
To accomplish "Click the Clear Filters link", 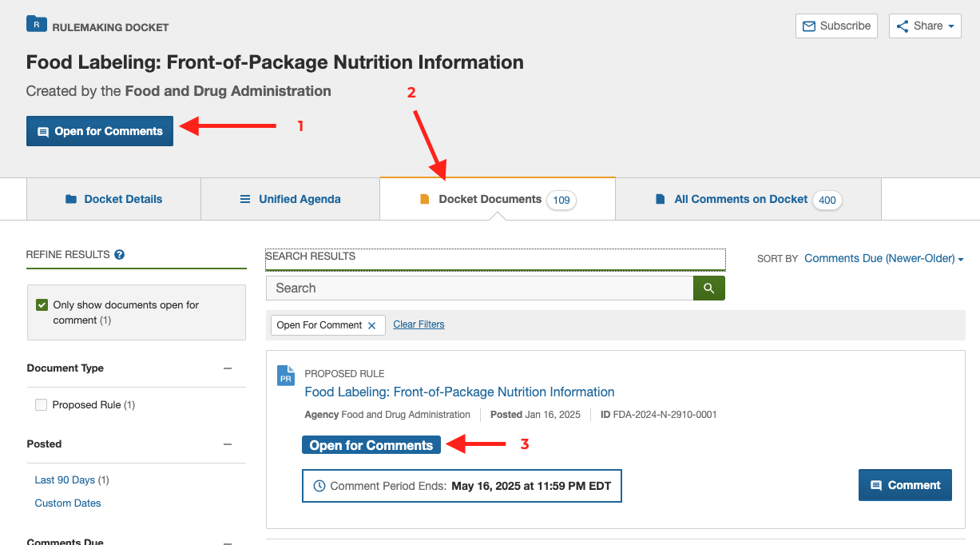I will pyautogui.click(x=419, y=324).
